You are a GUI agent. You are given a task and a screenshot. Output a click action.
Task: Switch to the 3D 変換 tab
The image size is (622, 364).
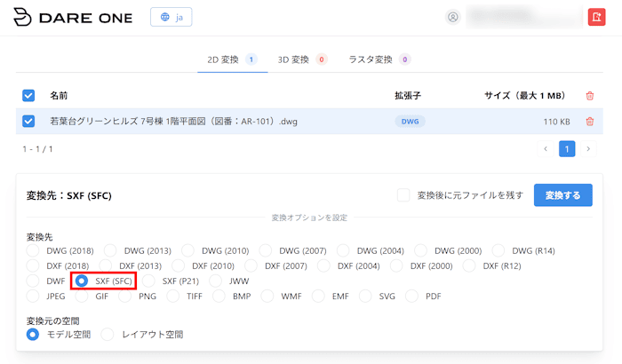tap(302, 59)
